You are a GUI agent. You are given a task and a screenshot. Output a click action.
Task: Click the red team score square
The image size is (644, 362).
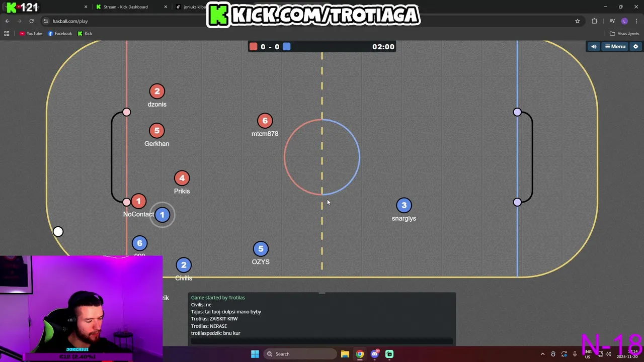[x=254, y=46]
